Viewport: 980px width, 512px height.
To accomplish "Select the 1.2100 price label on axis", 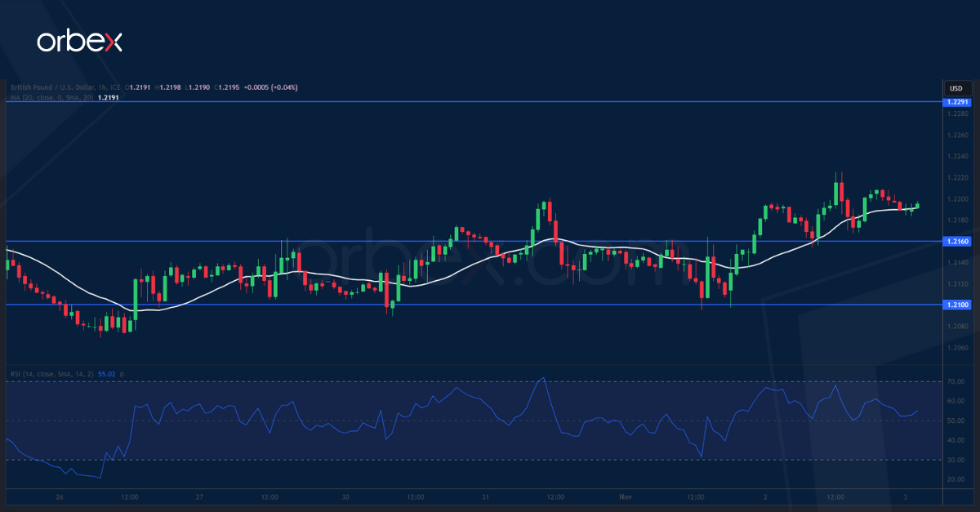I will click(956, 305).
